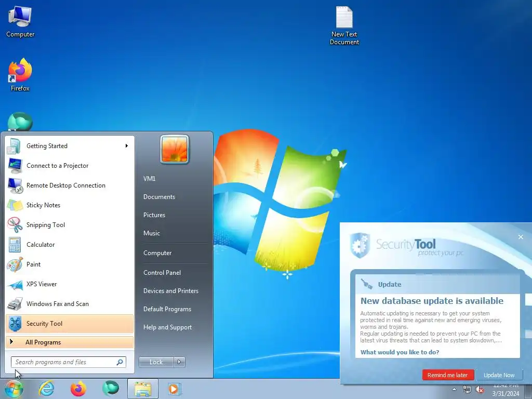This screenshot has height=399, width=532.
Task: Show hidden tray icons arrow
Action: click(454, 390)
